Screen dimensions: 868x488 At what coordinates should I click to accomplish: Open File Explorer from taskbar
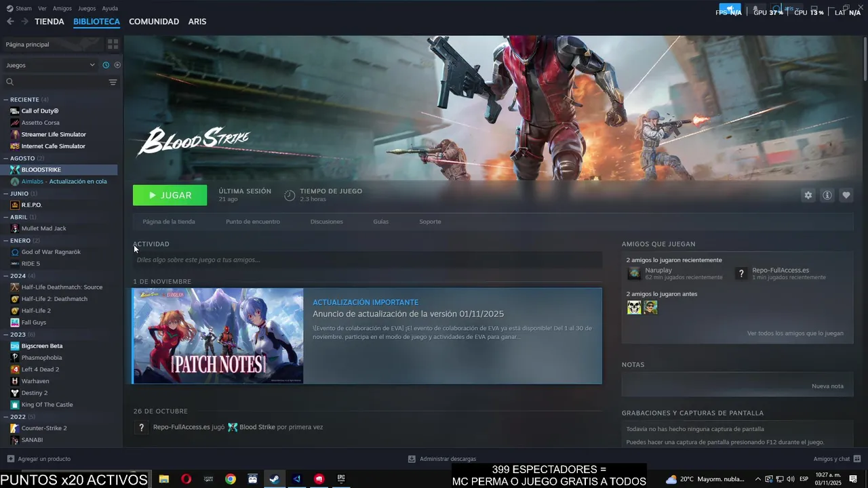pos(164,479)
